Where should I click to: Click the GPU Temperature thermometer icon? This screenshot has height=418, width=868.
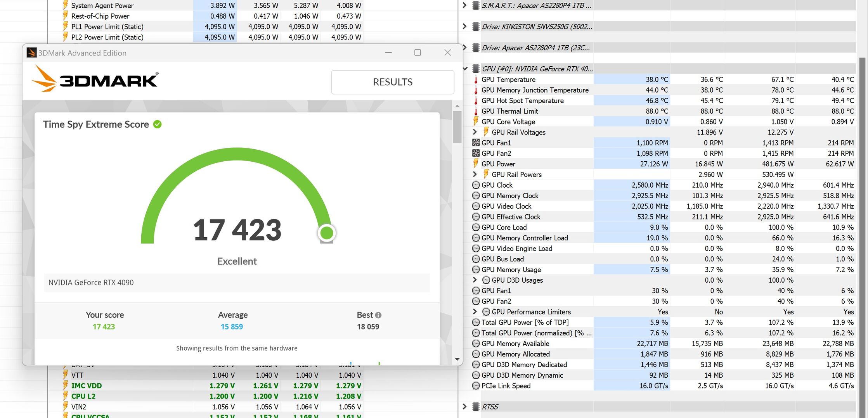point(476,79)
